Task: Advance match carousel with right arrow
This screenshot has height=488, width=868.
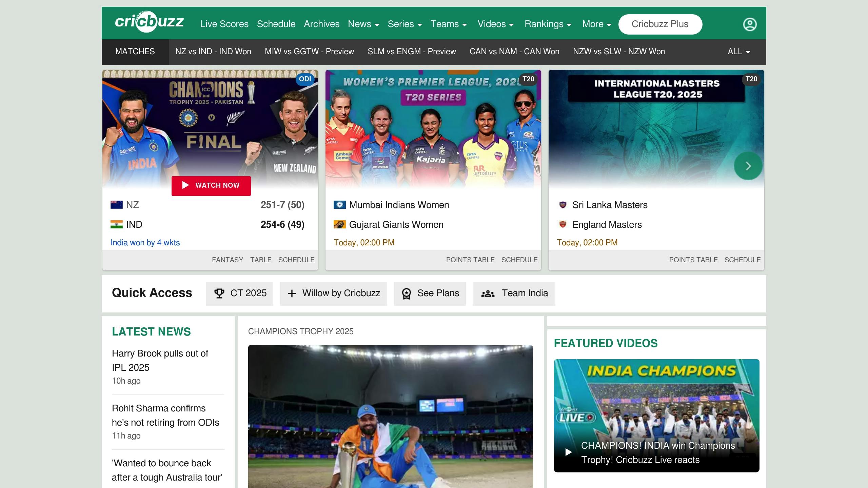Action: pyautogui.click(x=748, y=166)
